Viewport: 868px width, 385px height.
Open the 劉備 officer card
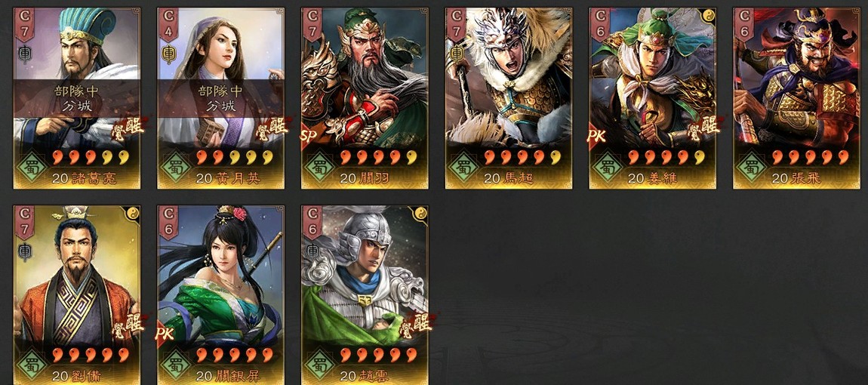77,295
